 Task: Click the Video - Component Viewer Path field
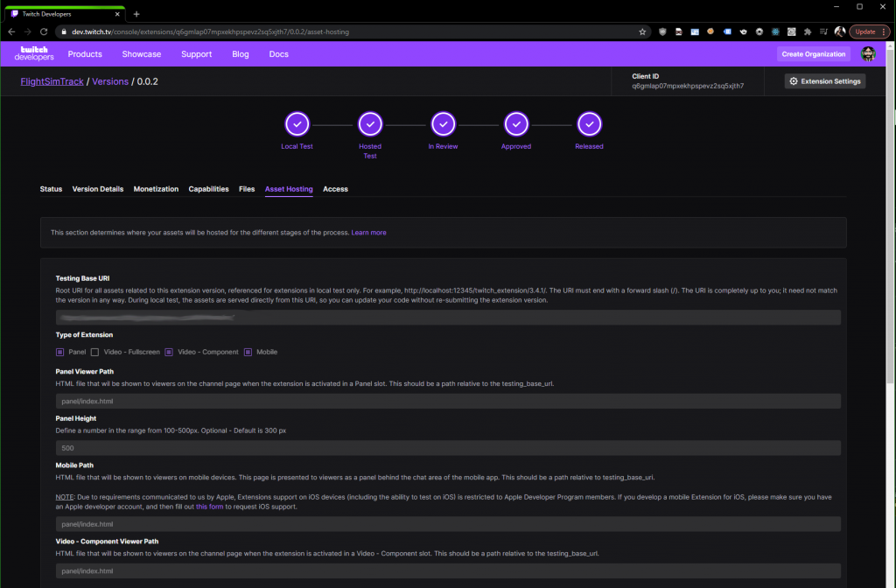(x=448, y=570)
